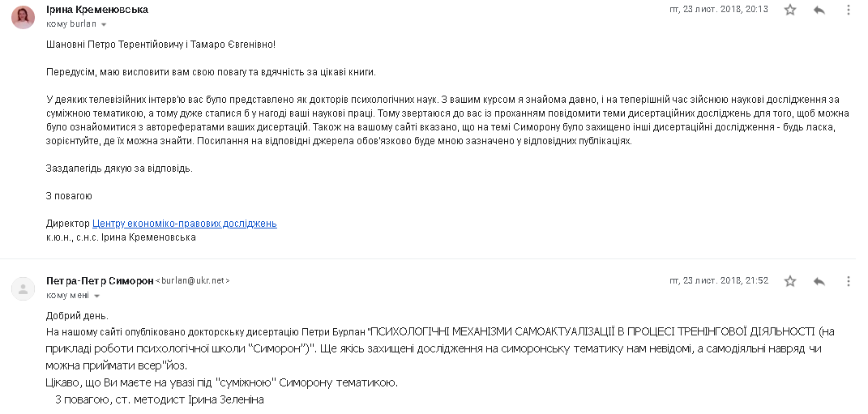Click the burlan@ukr.net email address
The image size is (868, 414).
click(193, 281)
